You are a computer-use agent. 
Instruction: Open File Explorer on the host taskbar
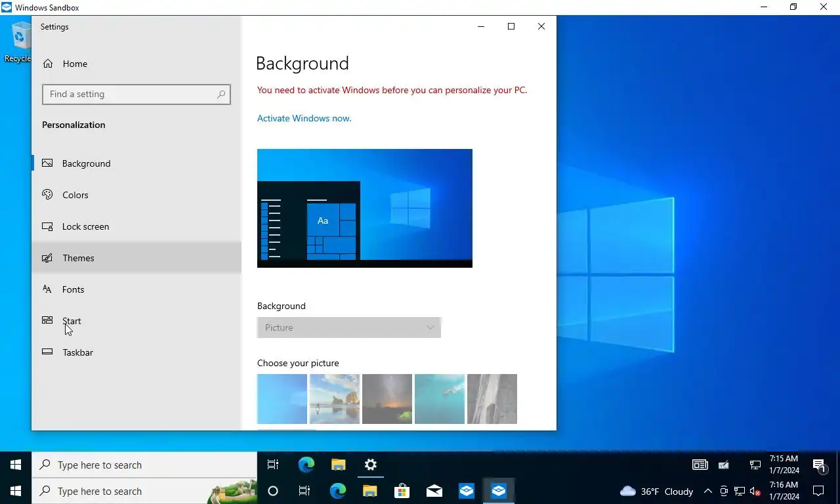[369, 491]
